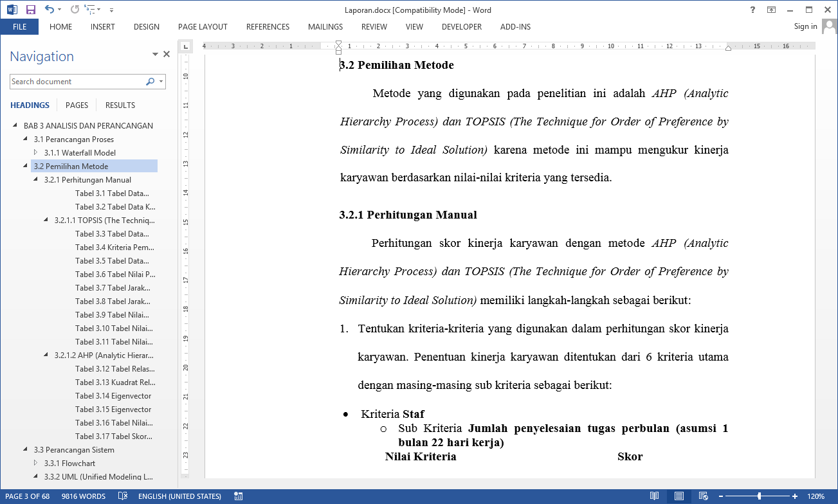The width and height of the screenshot is (838, 504).
Task: Click the search magnifier in Navigation pane
Action: pyautogui.click(x=150, y=82)
